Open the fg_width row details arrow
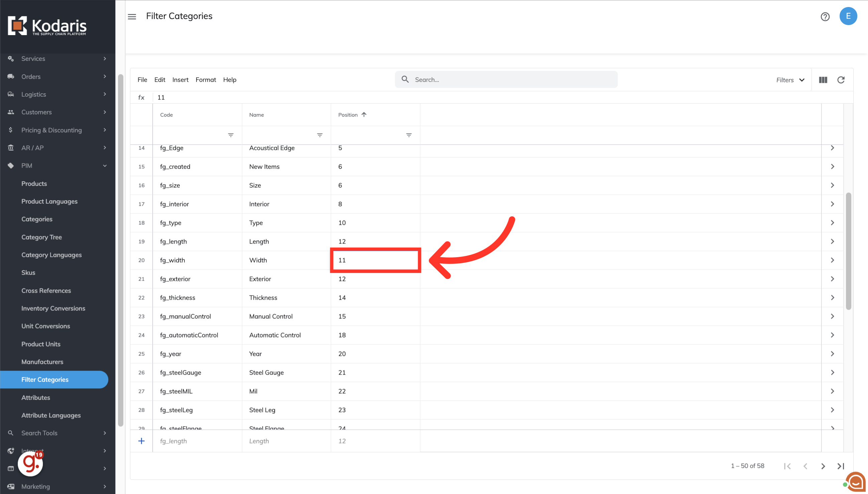Image resolution: width=868 pixels, height=494 pixels. pyautogui.click(x=832, y=260)
